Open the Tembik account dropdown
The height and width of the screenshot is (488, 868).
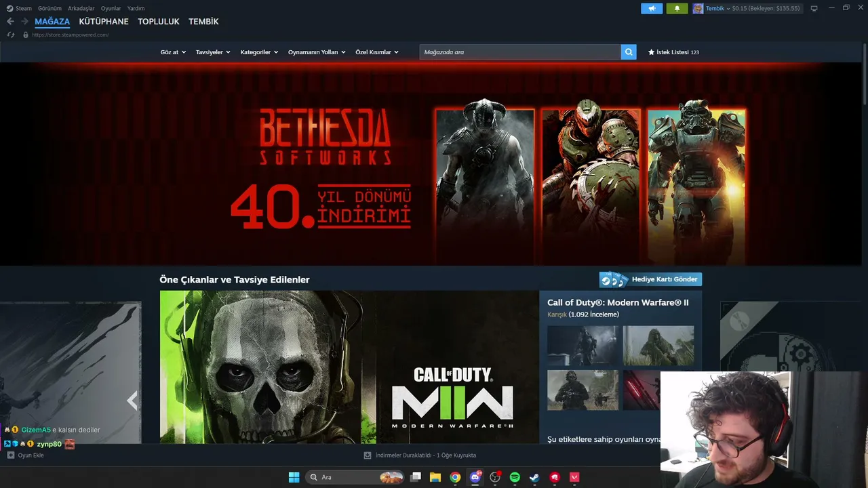click(718, 8)
